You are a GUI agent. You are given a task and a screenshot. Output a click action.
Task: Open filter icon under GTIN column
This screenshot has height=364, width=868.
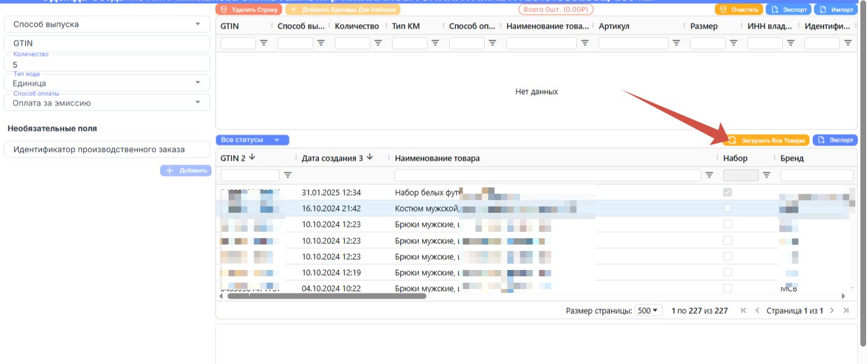(x=264, y=43)
